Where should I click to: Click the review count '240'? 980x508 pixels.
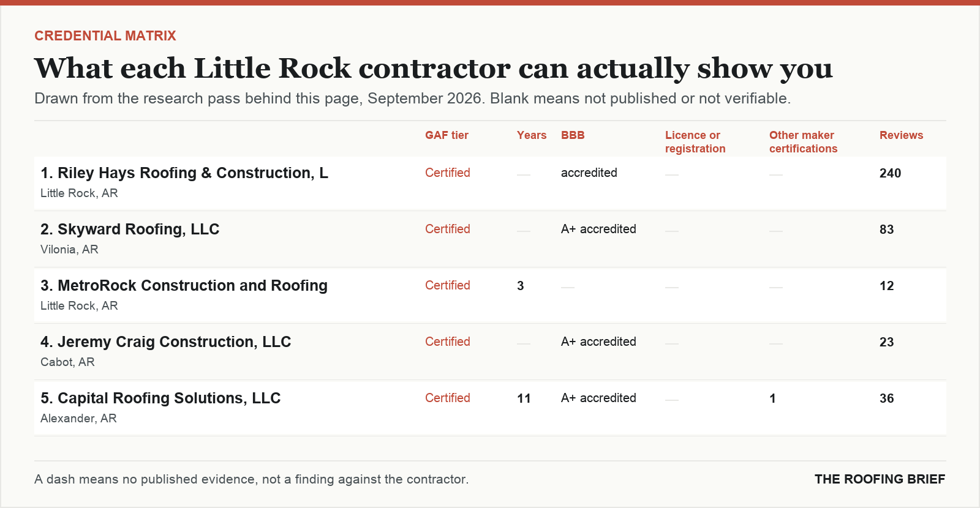[x=890, y=173]
